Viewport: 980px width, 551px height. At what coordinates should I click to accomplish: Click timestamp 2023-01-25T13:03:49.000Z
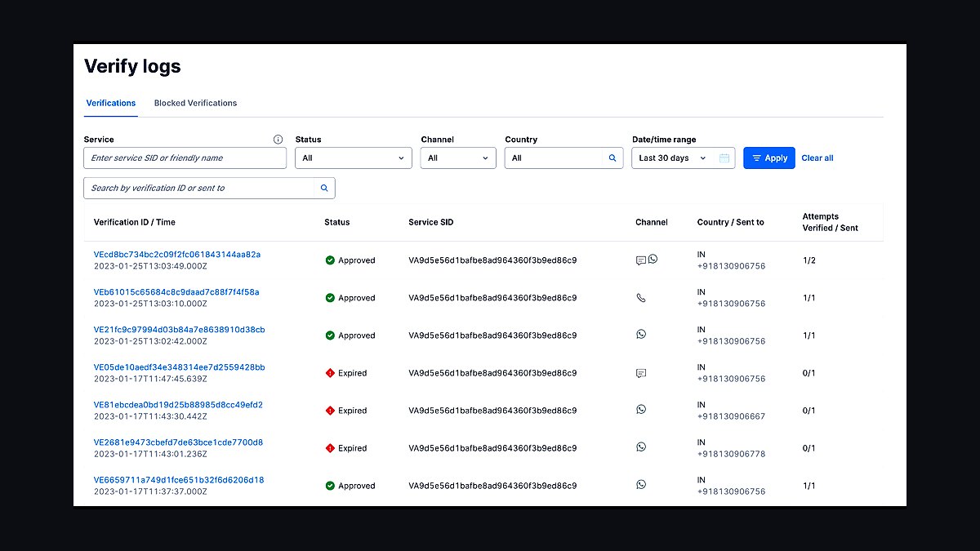tap(150, 266)
